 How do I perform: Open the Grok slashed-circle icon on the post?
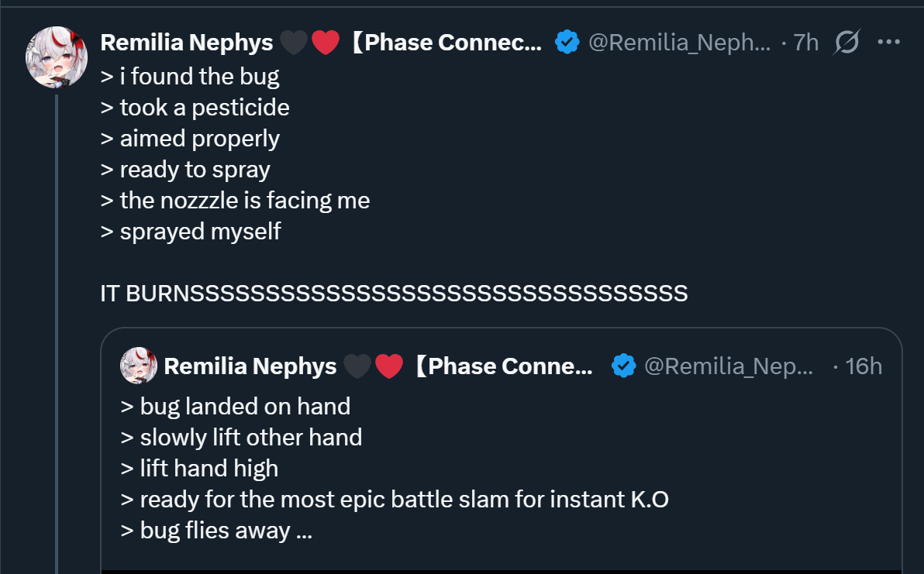click(846, 43)
